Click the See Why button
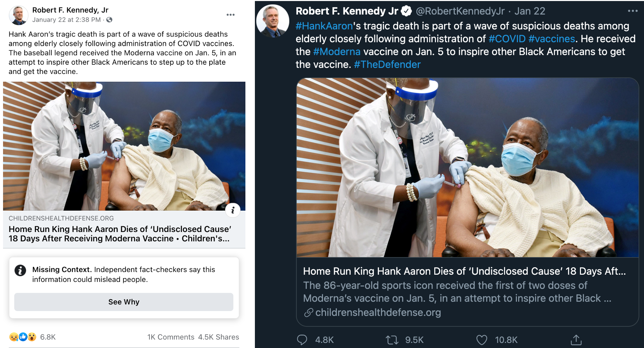644x348 pixels. tap(124, 302)
